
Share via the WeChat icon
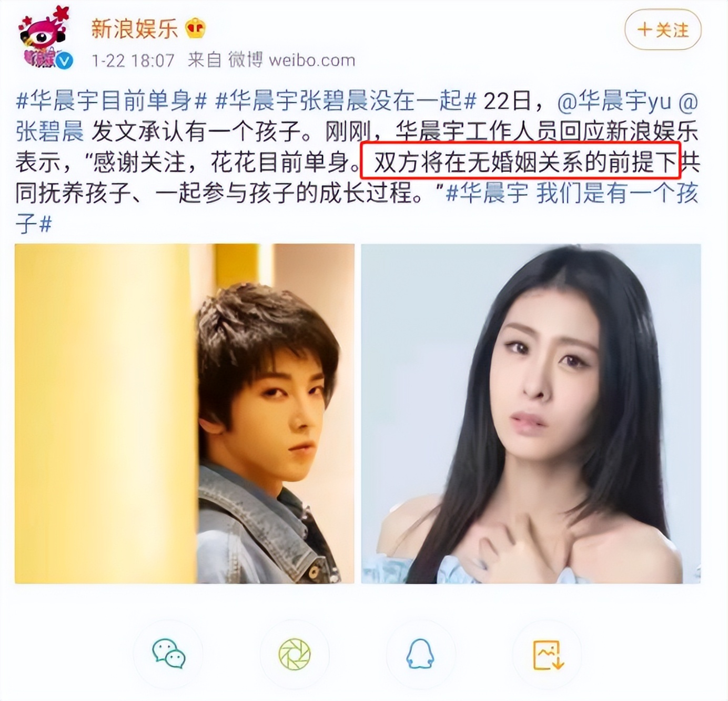coord(168,654)
